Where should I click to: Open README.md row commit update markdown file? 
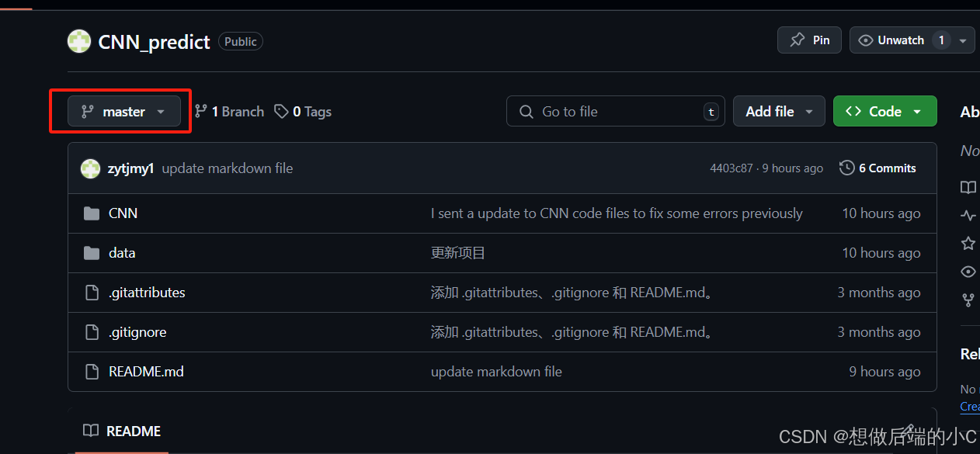point(496,372)
